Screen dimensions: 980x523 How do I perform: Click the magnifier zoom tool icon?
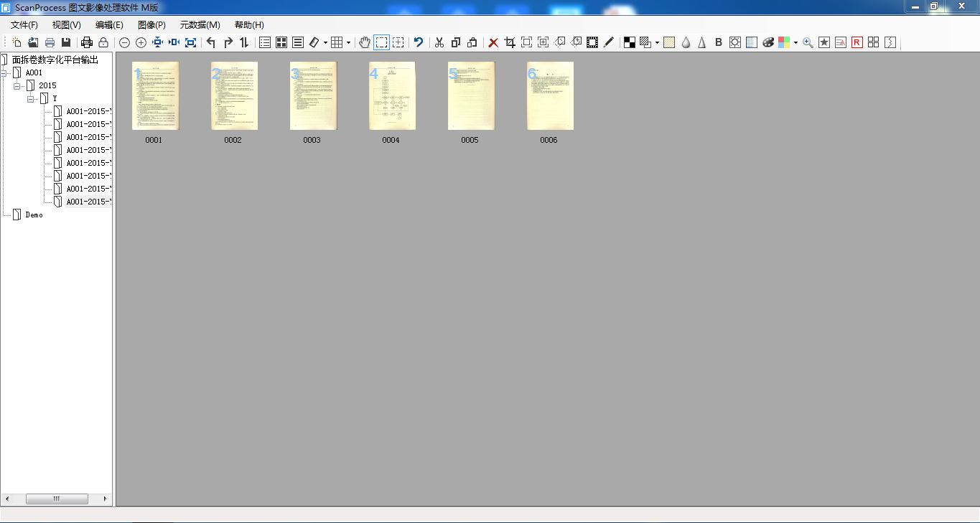click(x=808, y=42)
